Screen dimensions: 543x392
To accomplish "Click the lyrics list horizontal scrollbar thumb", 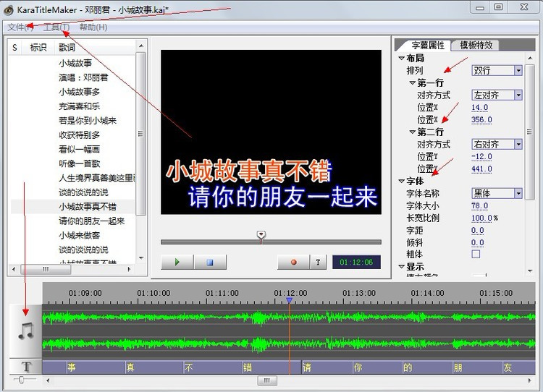I will [46, 269].
